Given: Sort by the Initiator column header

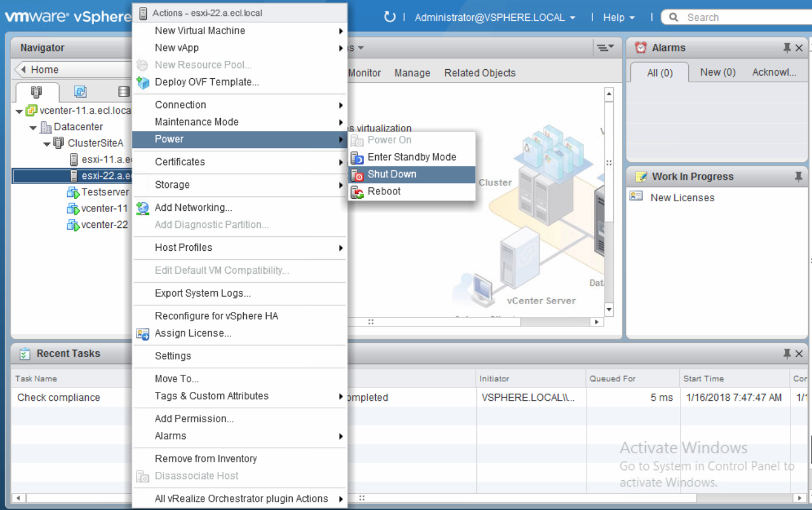Looking at the screenshot, I should click(531, 379).
